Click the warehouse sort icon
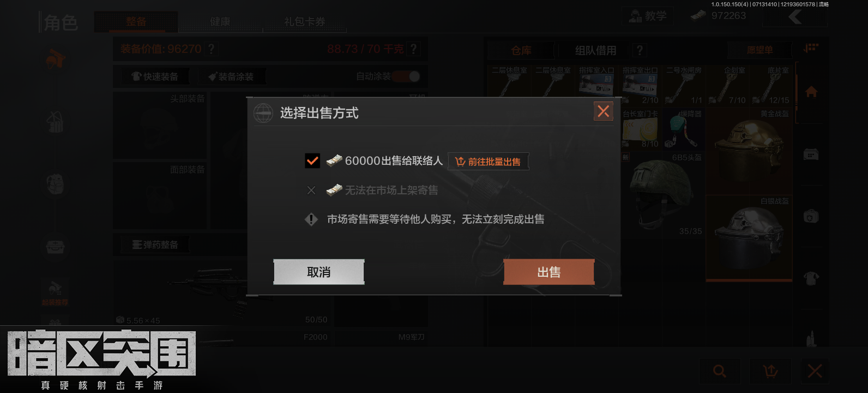This screenshot has width=868, height=393. coord(811,48)
